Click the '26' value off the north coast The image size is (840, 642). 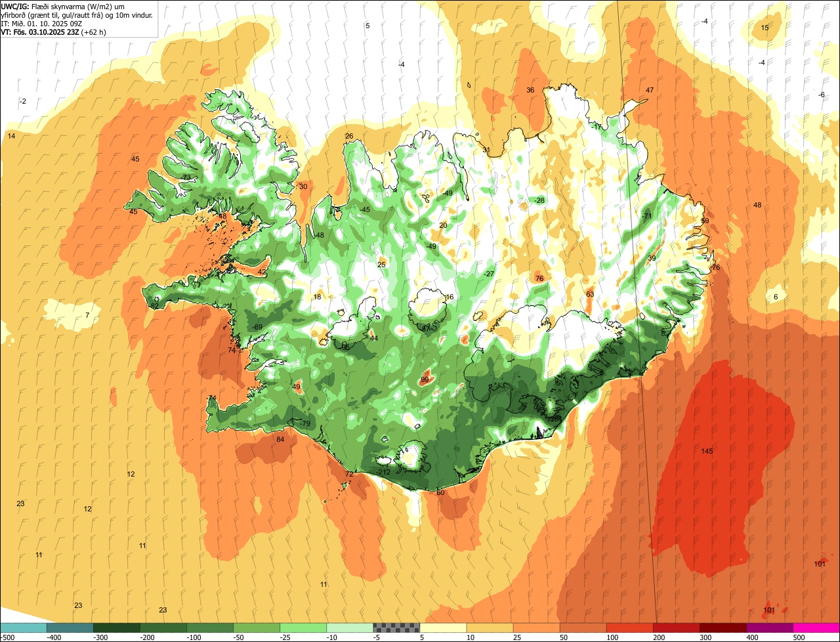[349, 136]
